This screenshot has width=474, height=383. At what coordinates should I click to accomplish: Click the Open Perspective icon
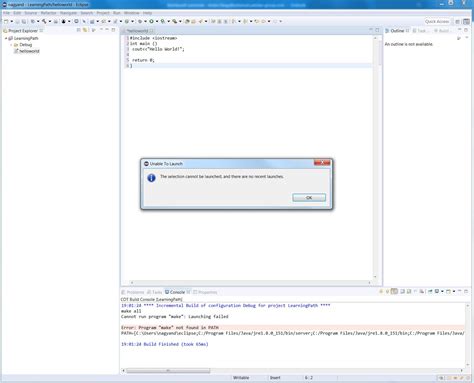458,21
